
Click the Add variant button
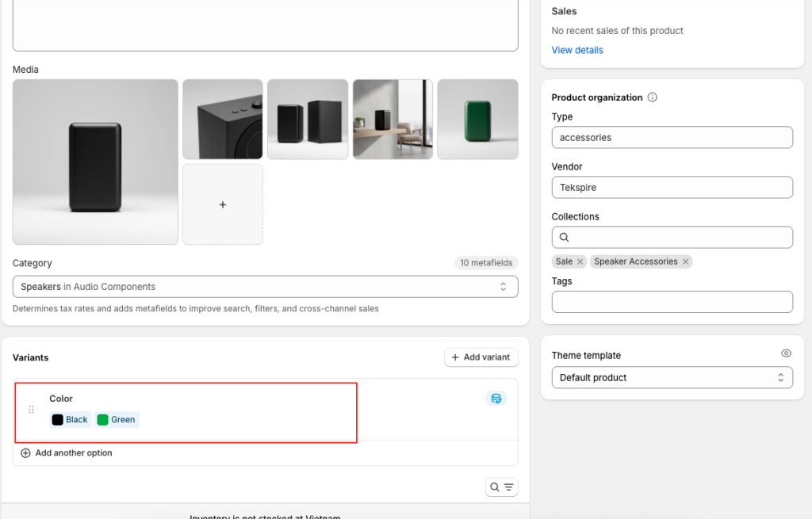tap(481, 357)
